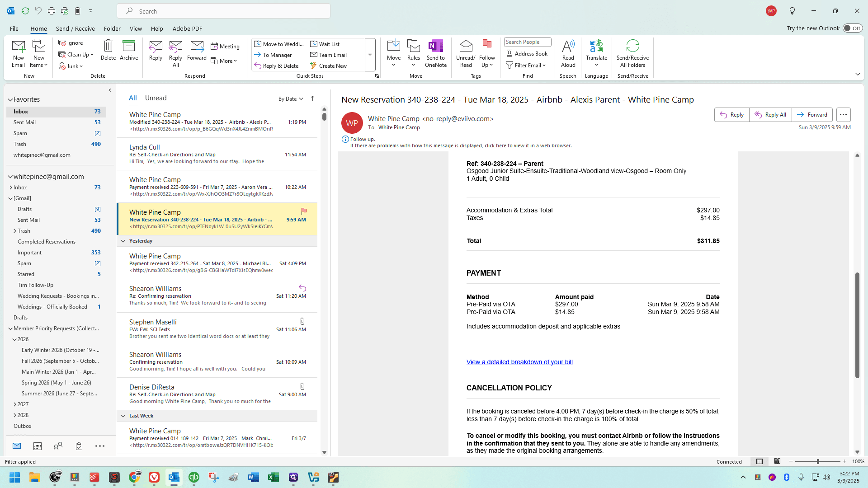Open Junk dropdown menu
The height and width of the screenshot is (488, 868).
pos(71,66)
